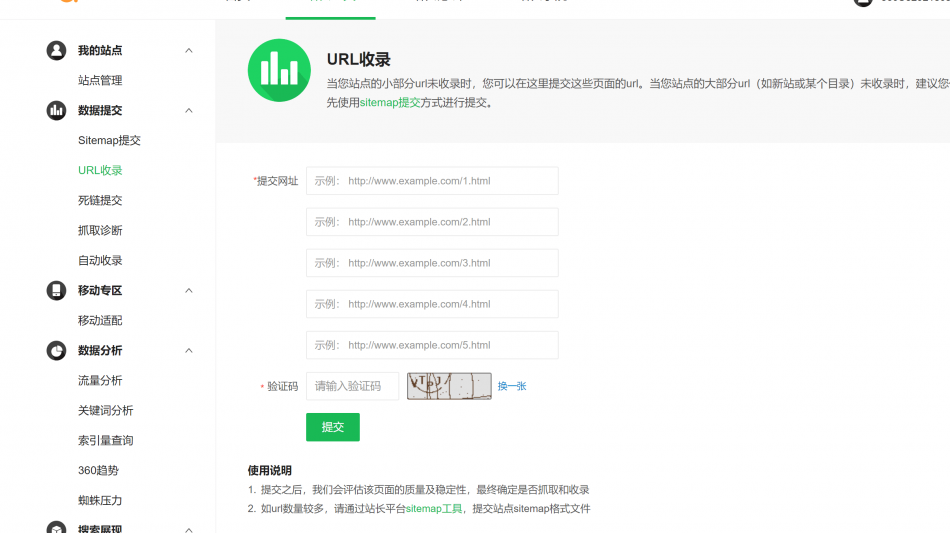Click the 请输入验证码 captcha input

(x=353, y=386)
